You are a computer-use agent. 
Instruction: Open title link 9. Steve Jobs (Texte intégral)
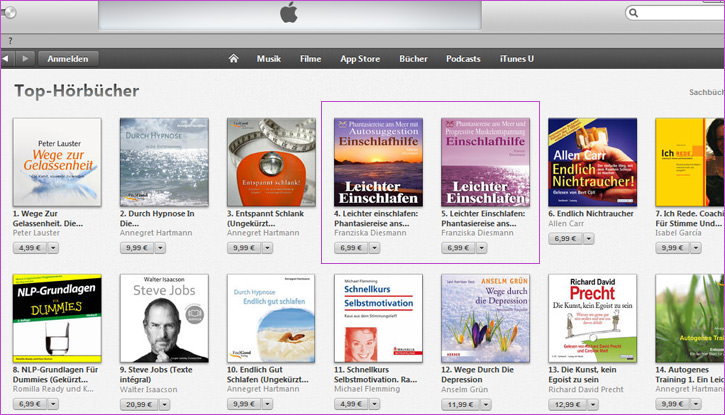click(156, 375)
